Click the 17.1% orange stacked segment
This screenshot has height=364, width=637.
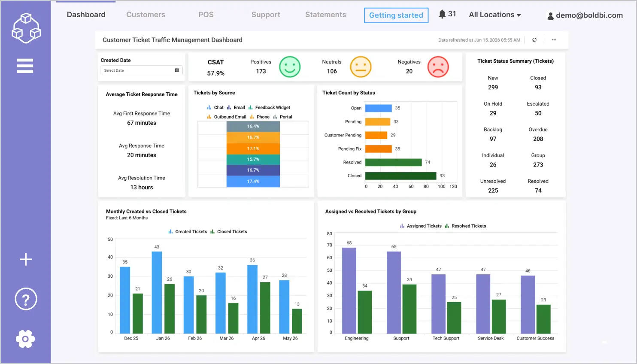tap(253, 149)
